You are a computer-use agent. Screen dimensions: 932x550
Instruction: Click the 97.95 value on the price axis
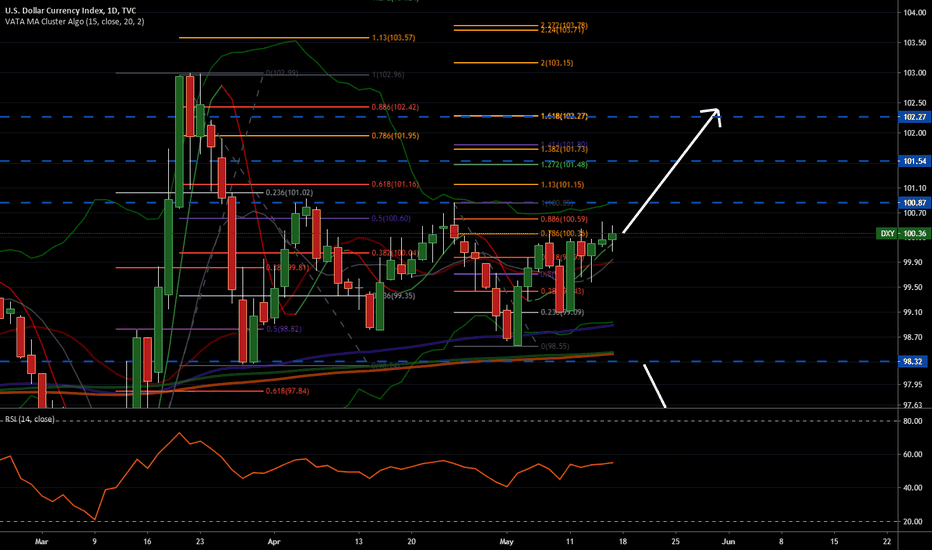[x=915, y=385]
